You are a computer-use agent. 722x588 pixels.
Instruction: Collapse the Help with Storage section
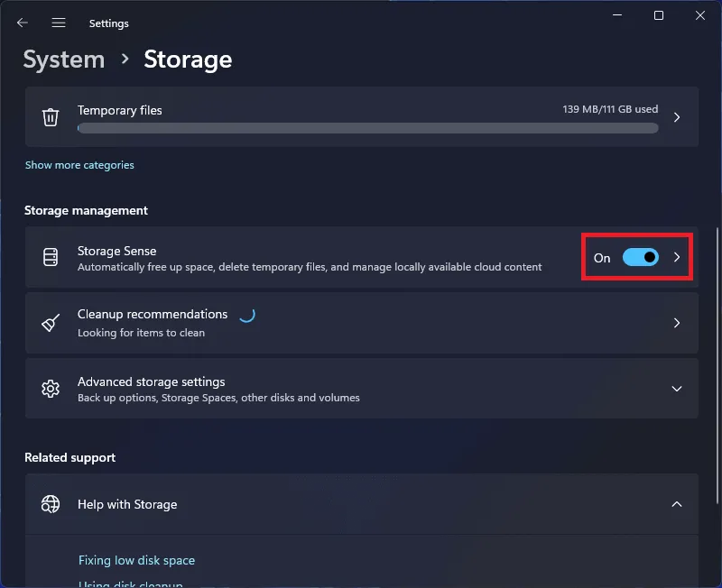[x=677, y=504]
